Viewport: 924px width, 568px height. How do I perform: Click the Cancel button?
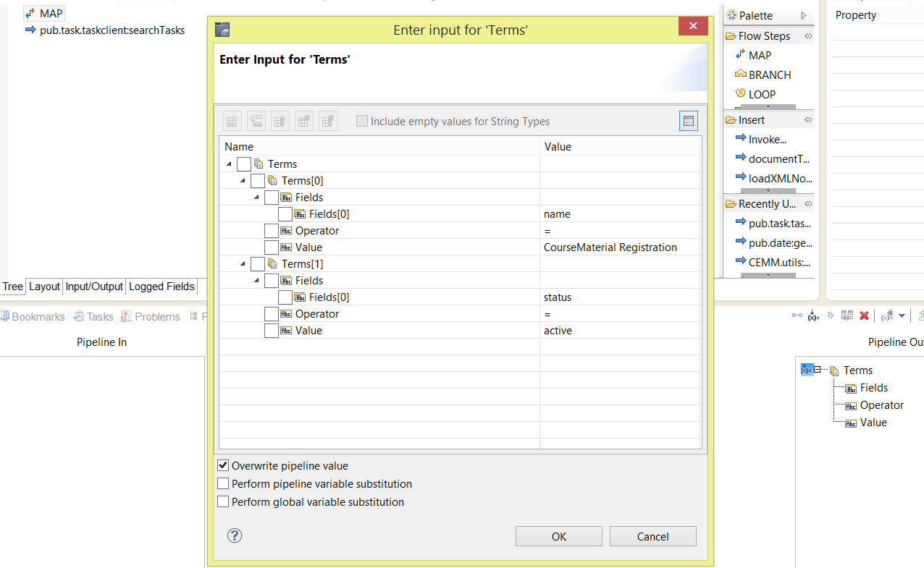pyautogui.click(x=653, y=536)
